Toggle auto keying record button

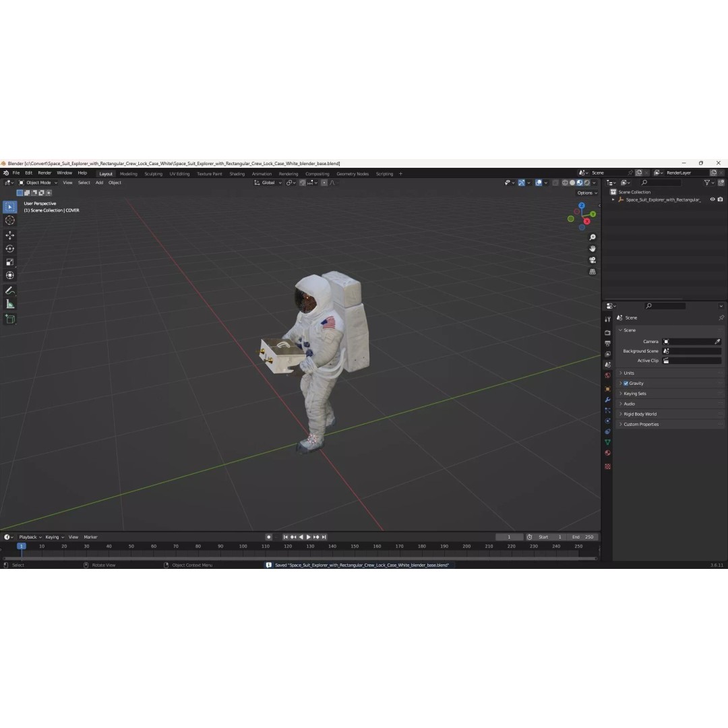pyautogui.click(x=268, y=537)
